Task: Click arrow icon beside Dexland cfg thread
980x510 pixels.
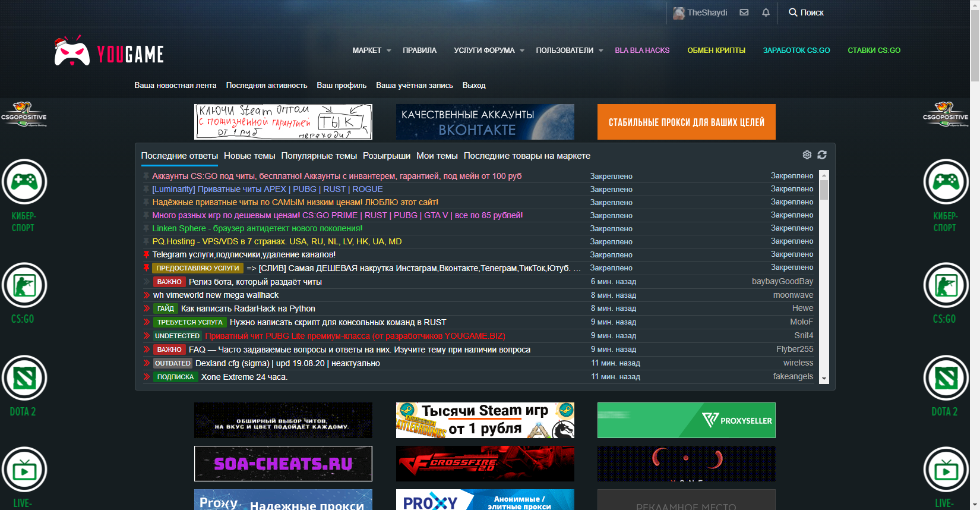Action: (x=146, y=363)
